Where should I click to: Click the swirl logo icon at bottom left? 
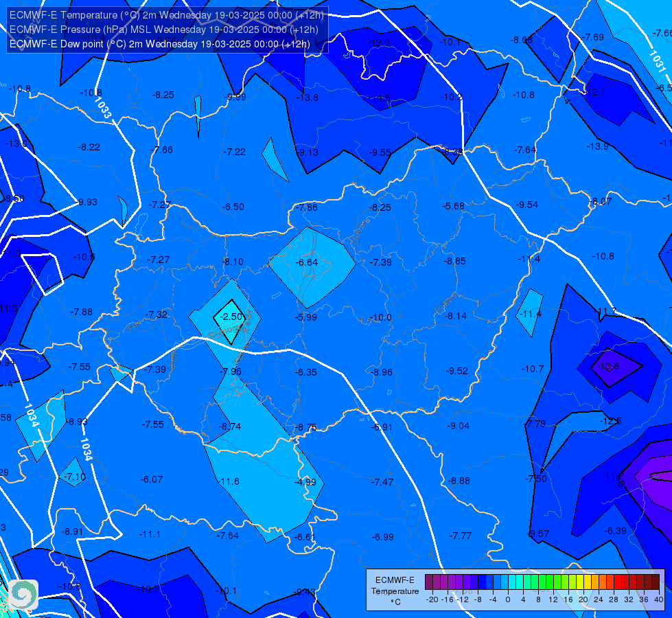23,595
